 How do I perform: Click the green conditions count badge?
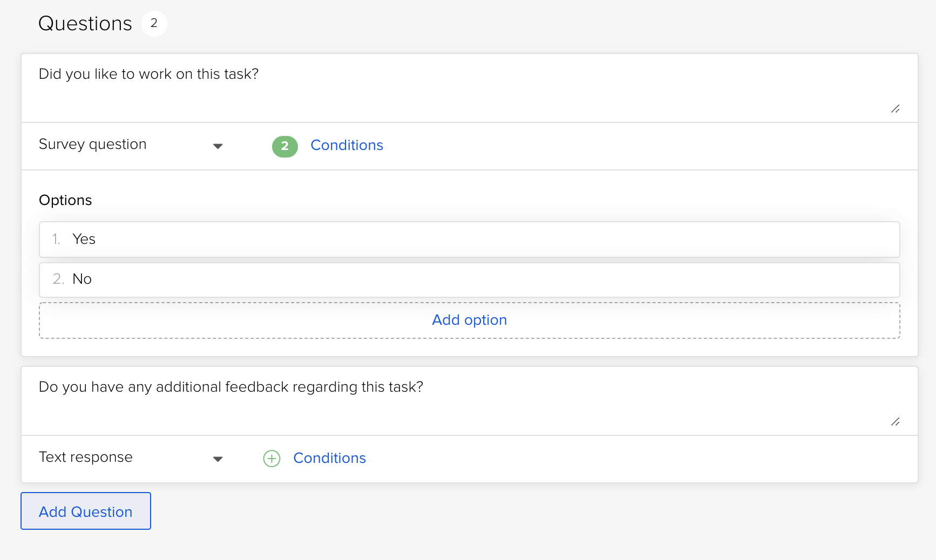(284, 146)
